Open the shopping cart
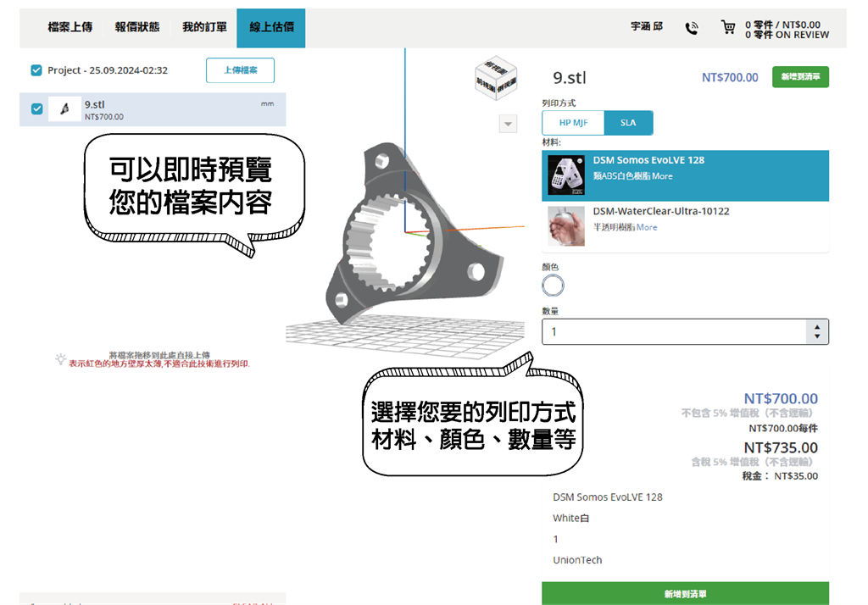Viewport: 868px width, 605px height. click(x=729, y=27)
